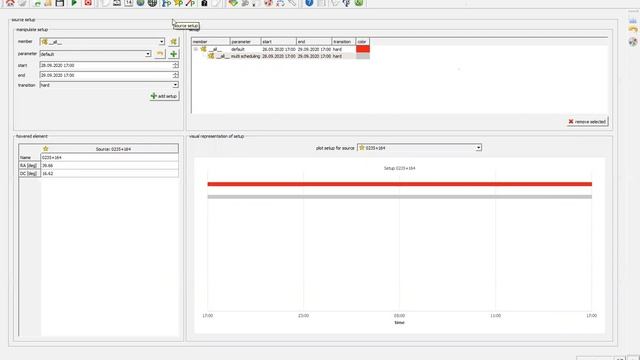Click the red color cell of default row
This screenshot has width=640, height=360.
363,49
